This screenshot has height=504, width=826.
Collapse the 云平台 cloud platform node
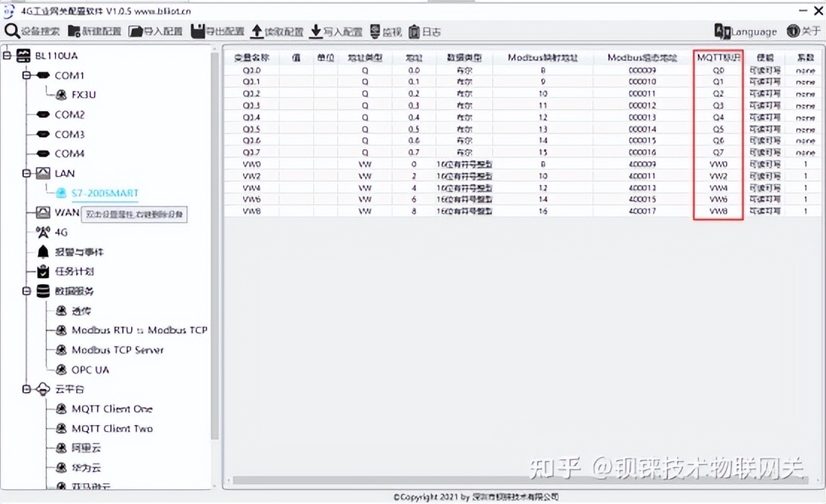click(28, 388)
